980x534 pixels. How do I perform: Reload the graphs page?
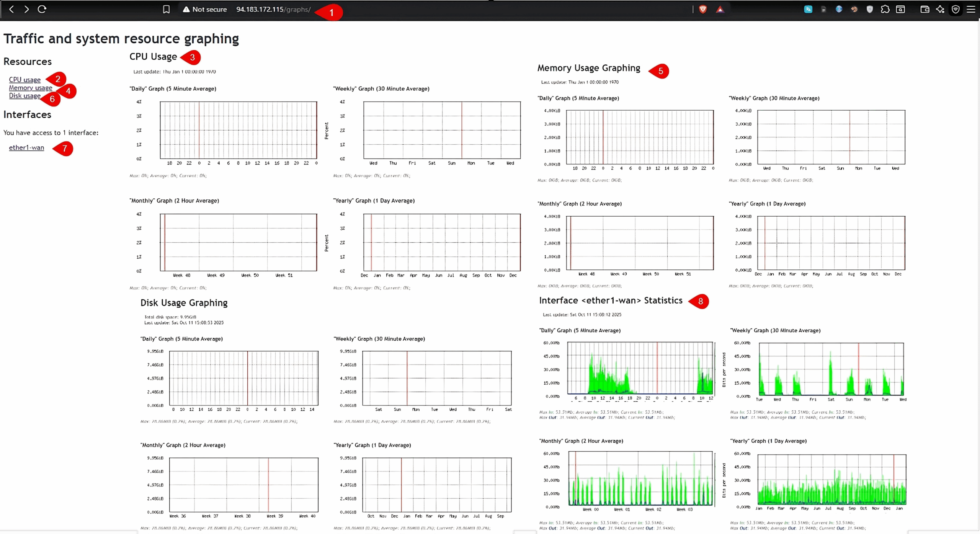42,9
